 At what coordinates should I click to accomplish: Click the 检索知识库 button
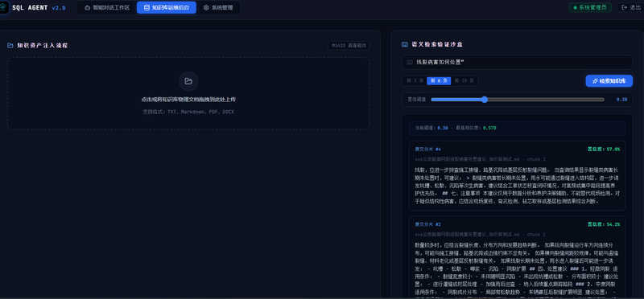click(609, 81)
